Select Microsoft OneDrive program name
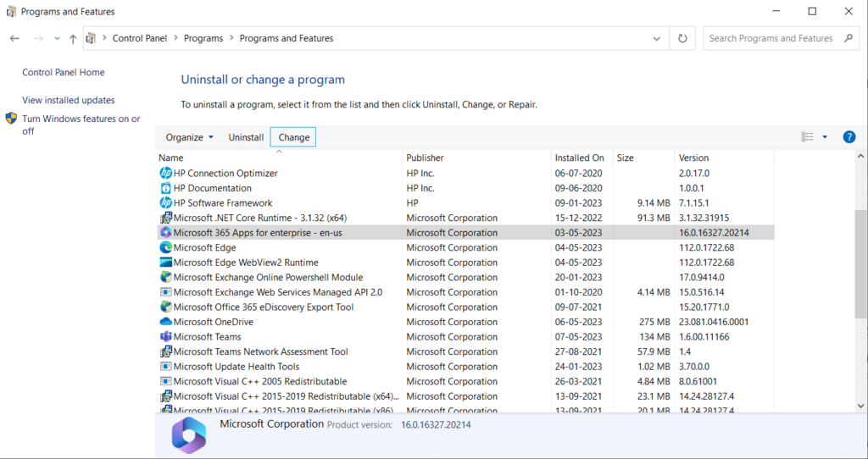This screenshot has height=459, width=868. [213, 322]
